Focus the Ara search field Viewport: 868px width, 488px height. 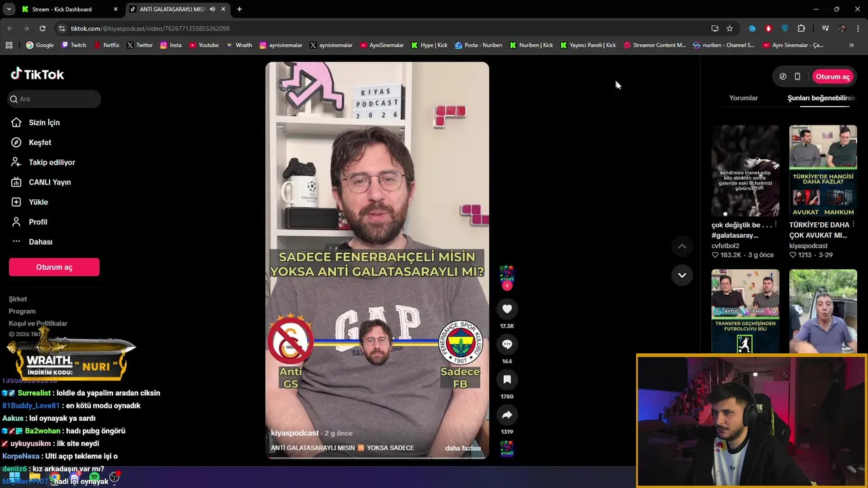click(54, 99)
